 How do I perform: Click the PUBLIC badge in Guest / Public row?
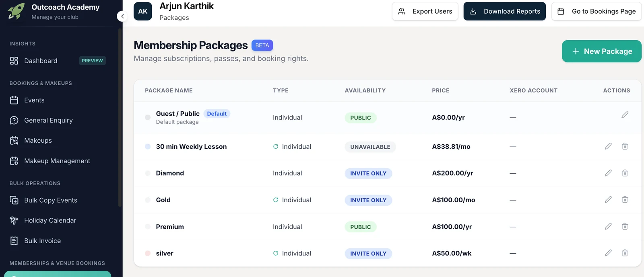pos(361,118)
